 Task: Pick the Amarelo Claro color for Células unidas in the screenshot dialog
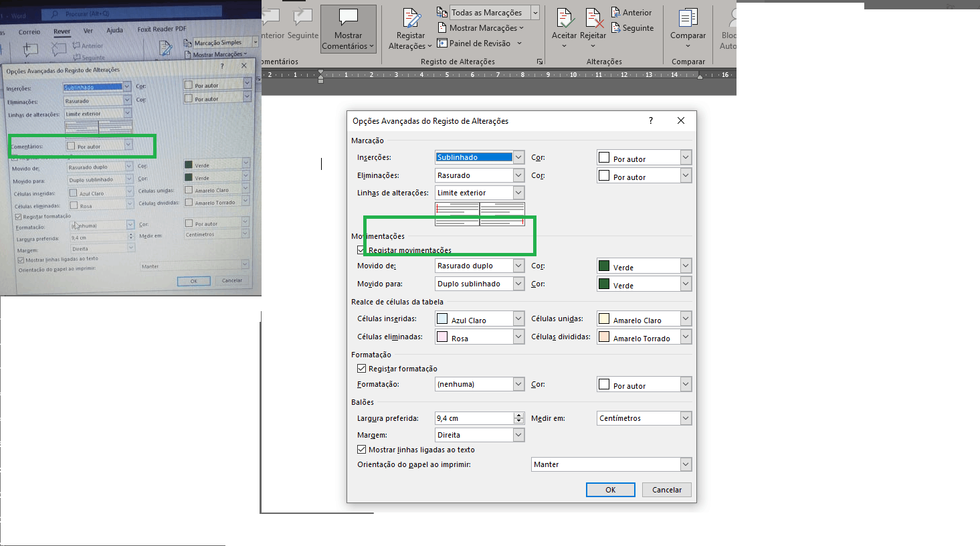[644, 318]
